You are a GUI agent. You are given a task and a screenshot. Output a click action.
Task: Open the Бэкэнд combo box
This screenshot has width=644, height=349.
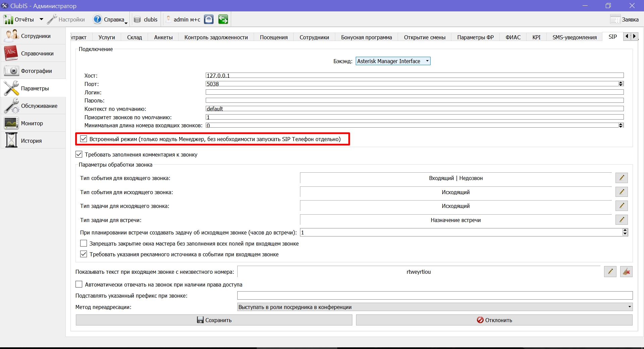[393, 61]
